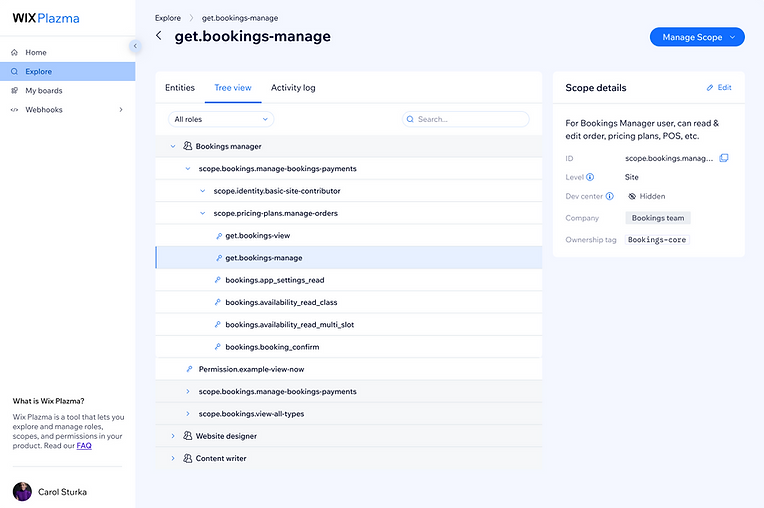Click the role icon of Bookings manager
Image resolution: width=764 pixels, height=508 pixels.
tap(188, 146)
